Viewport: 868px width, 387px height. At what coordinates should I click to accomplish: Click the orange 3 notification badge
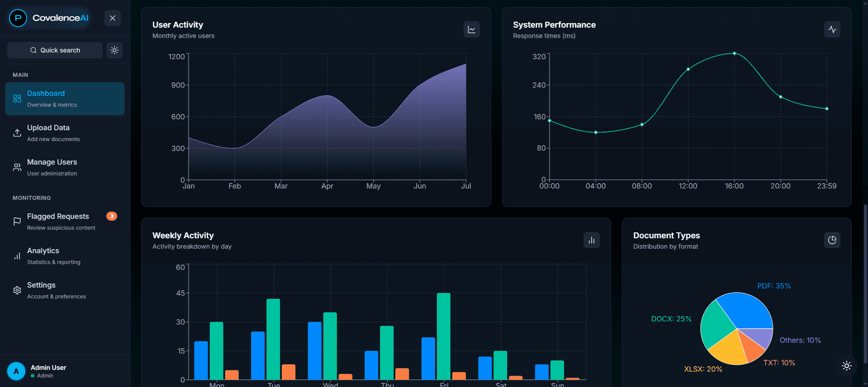click(x=112, y=216)
